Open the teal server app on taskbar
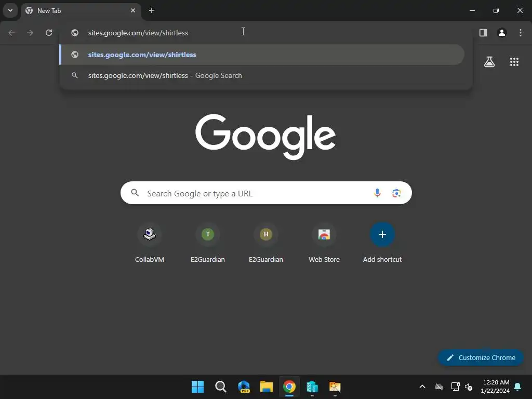Screen dimensions: 532x399 pyautogui.click(x=312, y=387)
